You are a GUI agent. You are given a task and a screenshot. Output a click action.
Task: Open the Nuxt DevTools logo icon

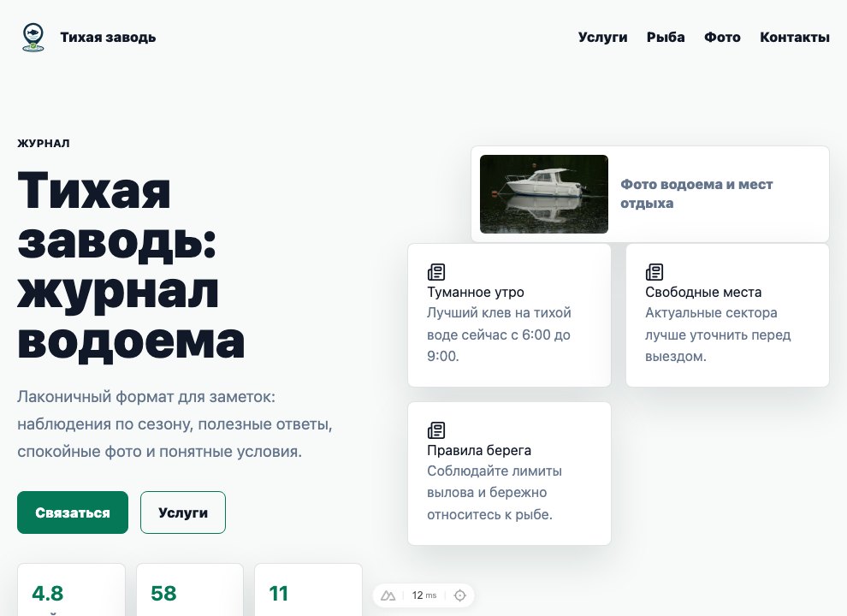coord(388,595)
